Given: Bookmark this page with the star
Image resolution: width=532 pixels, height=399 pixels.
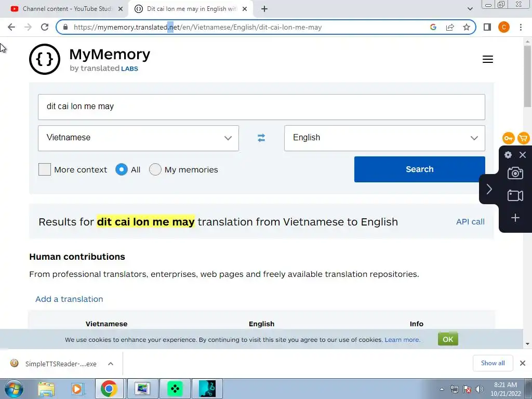Looking at the screenshot, I should tap(467, 27).
